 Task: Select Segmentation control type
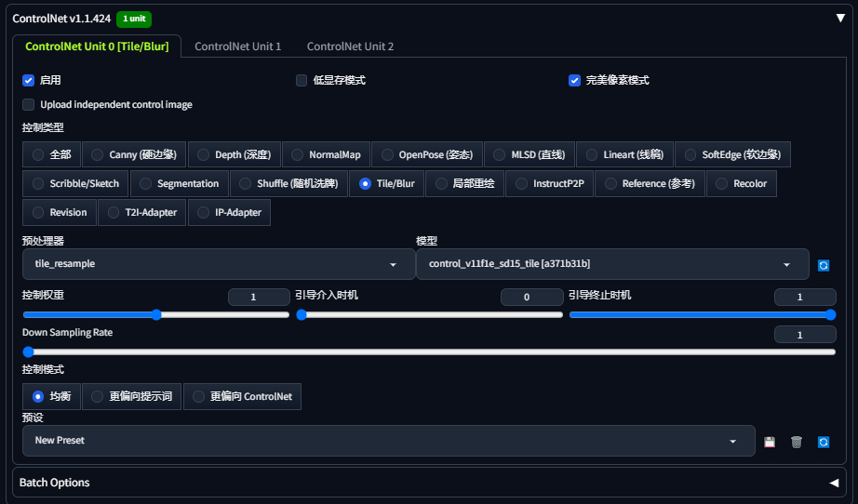[179, 184]
